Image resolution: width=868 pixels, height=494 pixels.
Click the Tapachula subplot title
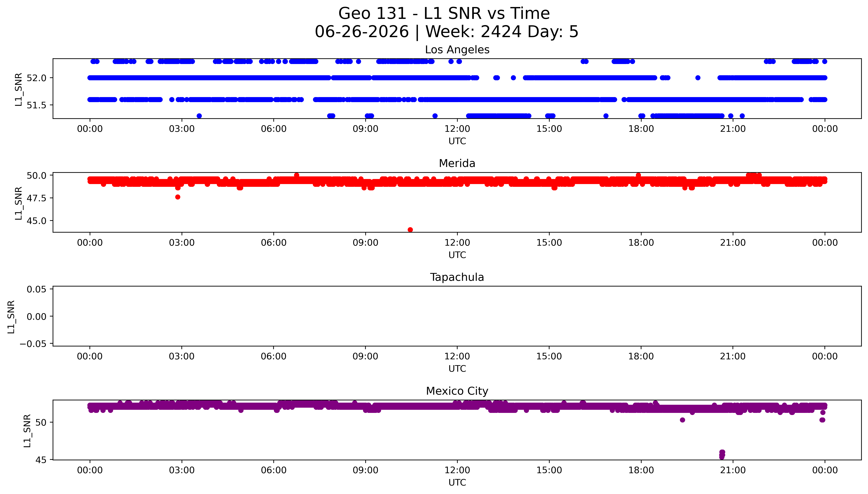tap(457, 278)
